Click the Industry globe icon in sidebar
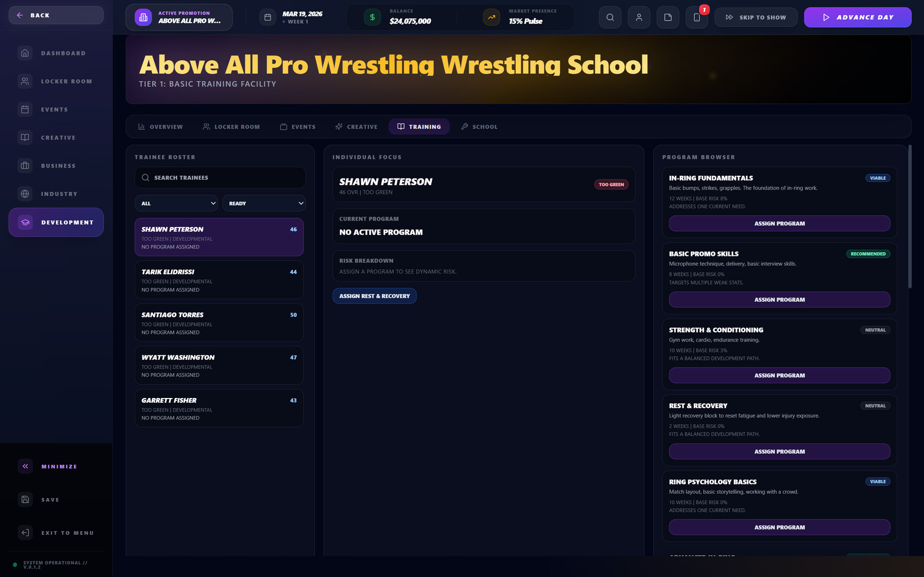The height and width of the screenshot is (577, 924). tap(25, 194)
